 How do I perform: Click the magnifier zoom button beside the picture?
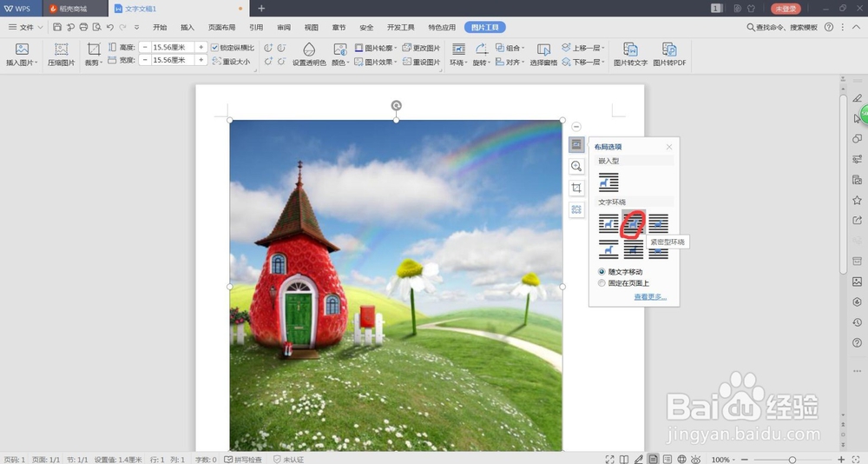(576, 166)
